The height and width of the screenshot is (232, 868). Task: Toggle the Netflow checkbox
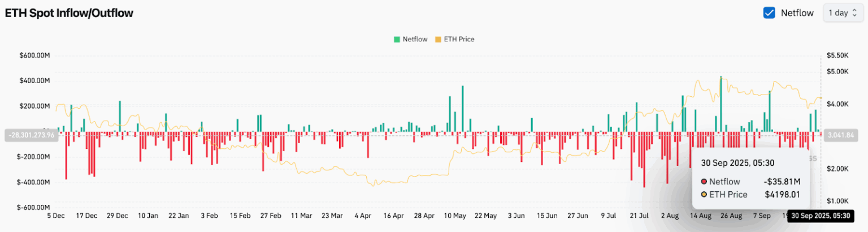[769, 12]
